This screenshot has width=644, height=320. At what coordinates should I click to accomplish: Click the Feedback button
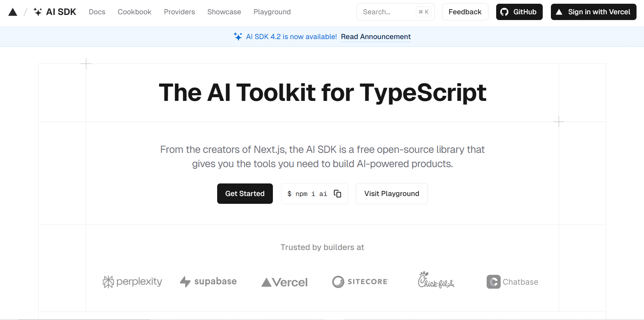465,12
